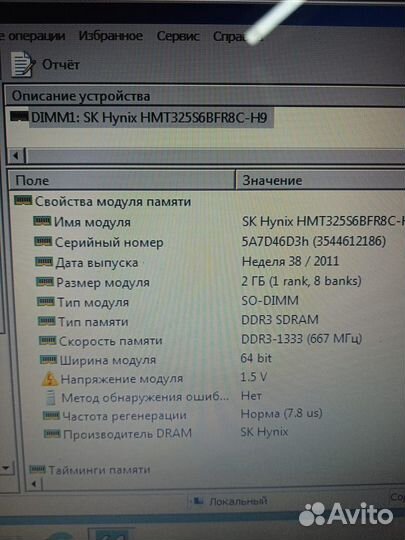Click Локальный in the status bar
Viewport: 405px width, 540px height.
coord(238,501)
